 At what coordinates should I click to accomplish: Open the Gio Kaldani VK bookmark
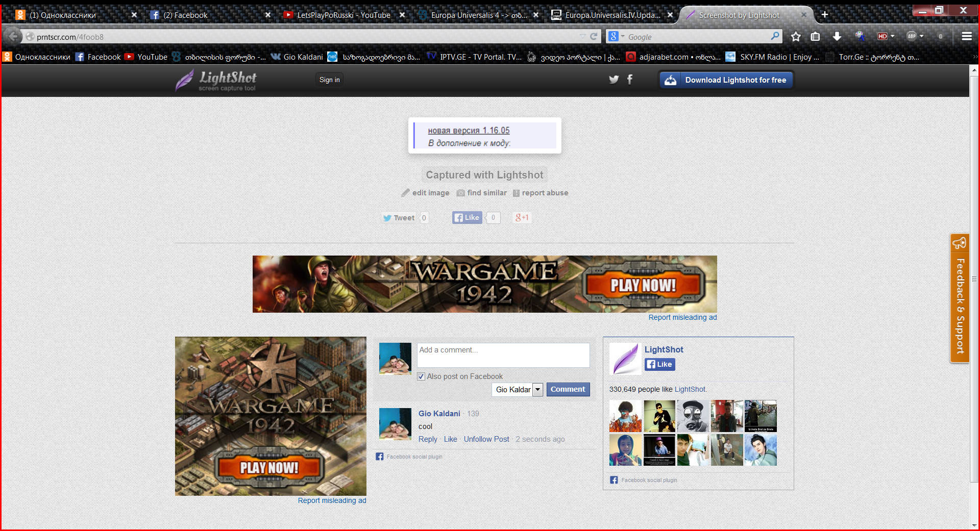pyautogui.click(x=297, y=57)
